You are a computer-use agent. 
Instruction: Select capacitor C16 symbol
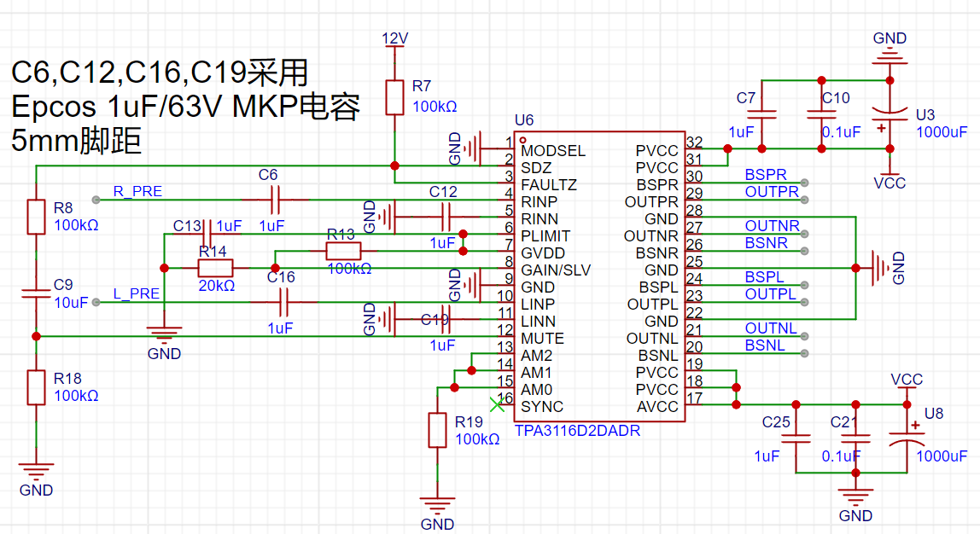(283, 302)
